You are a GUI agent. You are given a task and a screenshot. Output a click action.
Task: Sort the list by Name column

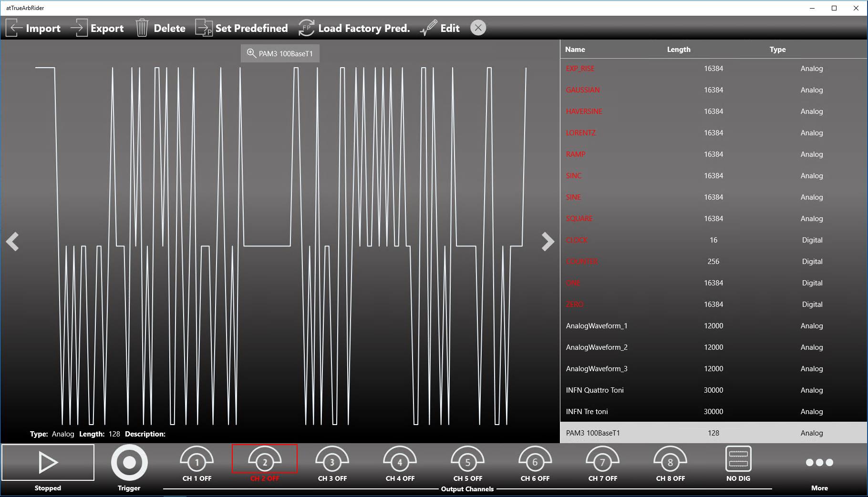(x=575, y=50)
